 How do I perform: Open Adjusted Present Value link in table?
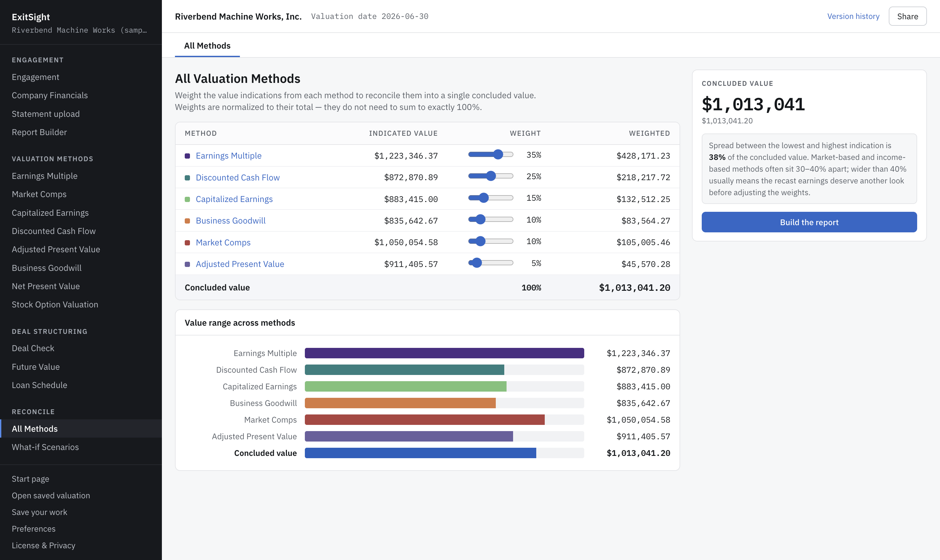240,264
